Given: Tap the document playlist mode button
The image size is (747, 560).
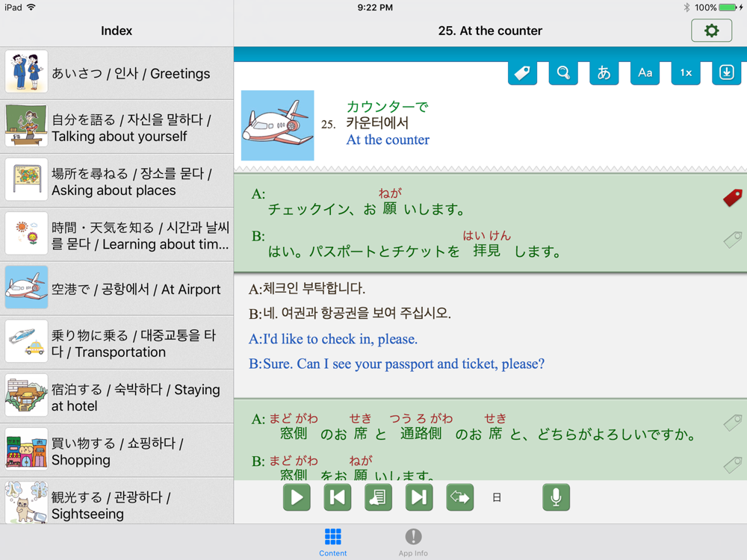Looking at the screenshot, I should (x=378, y=497).
